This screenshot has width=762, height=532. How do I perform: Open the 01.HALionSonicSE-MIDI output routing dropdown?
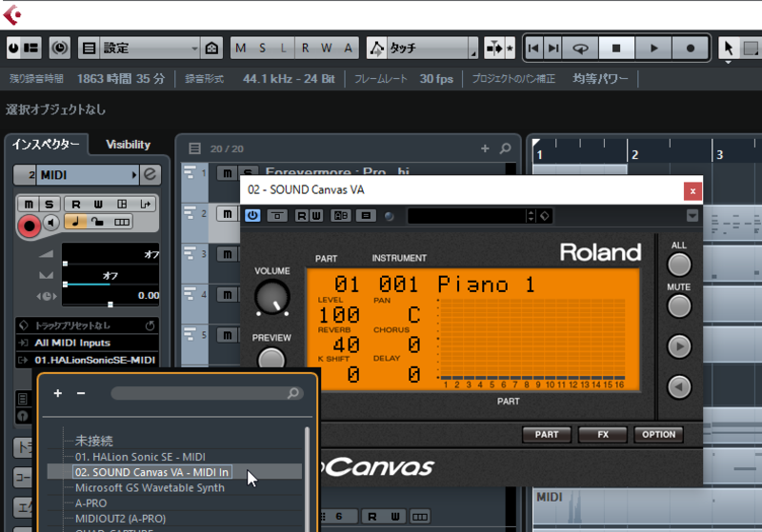[x=86, y=360]
